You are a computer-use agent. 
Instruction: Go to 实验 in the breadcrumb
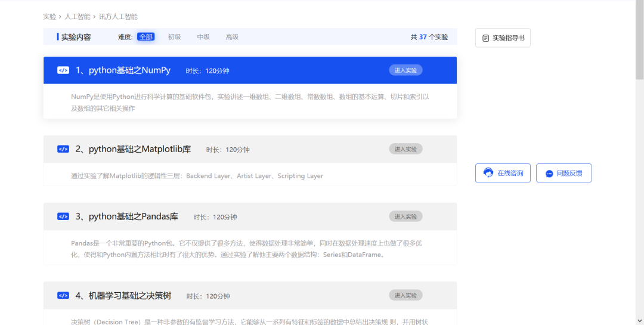pos(49,17)
